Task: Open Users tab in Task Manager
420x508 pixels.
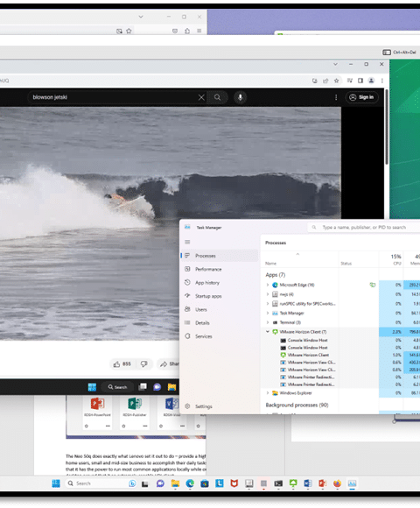Action: pyautogui.click(x=220, y=309)
